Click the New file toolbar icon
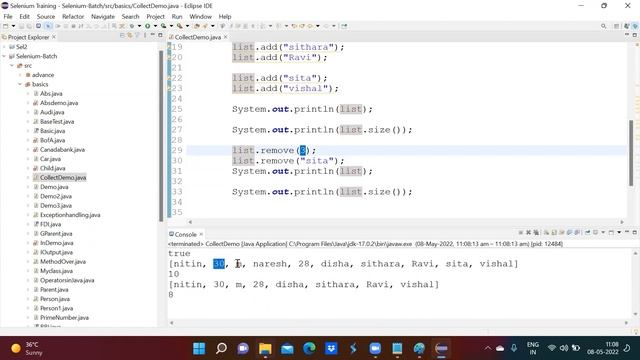The height and width of the screenshot is (360, 640). point(5,26)
